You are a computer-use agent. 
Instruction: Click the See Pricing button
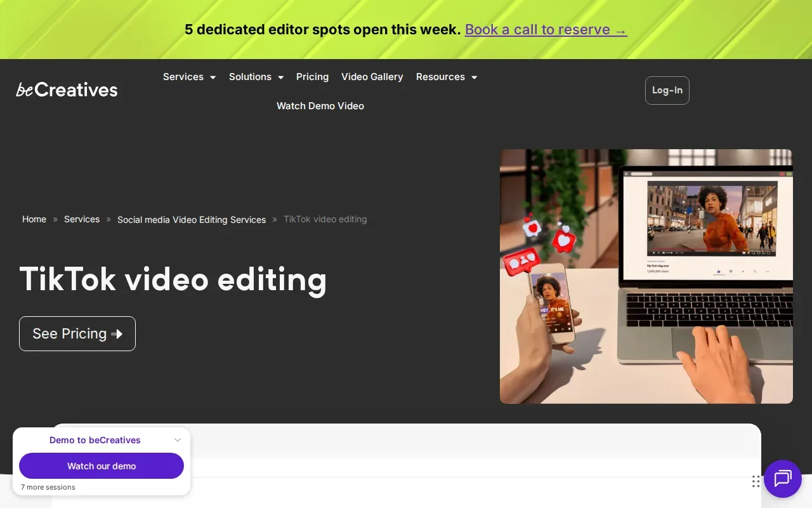coord(77,333)
